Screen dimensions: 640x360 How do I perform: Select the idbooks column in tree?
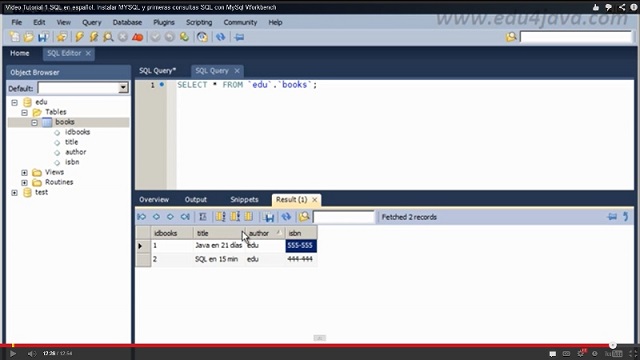(x=77, y=132)
